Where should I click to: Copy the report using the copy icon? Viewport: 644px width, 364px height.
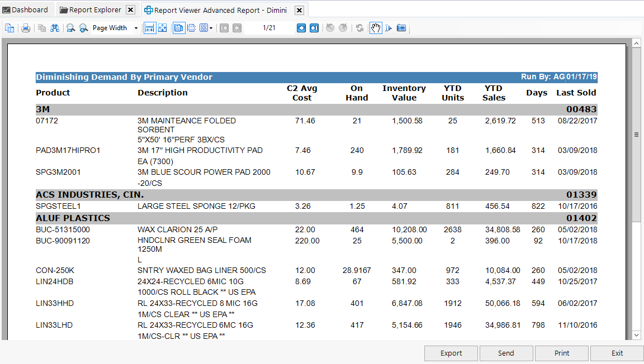(42, 27)
